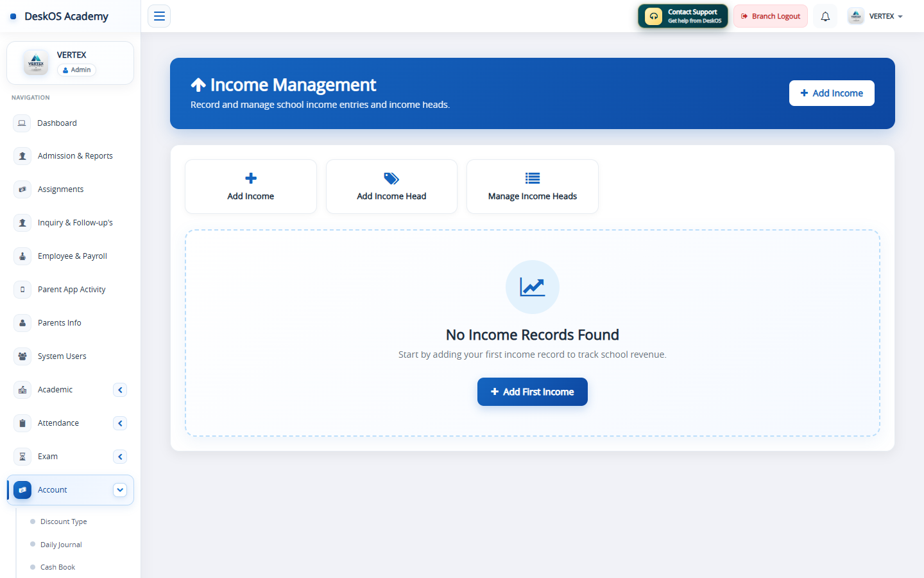Image resolution: width=924 pixels, height=578 pixels.
Task: Click the Income Management heading text
Action: click(293, 85)
